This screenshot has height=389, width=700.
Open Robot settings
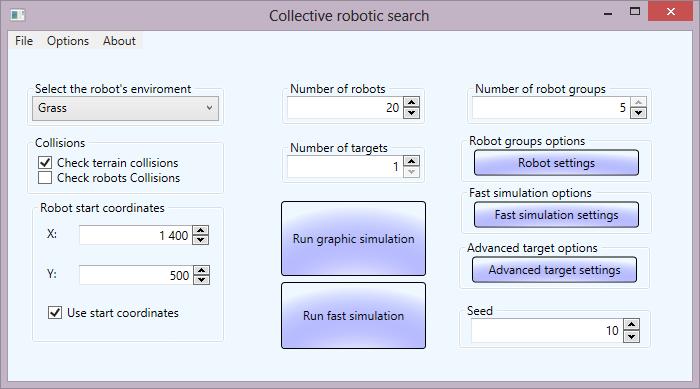click(x=556, y=163)
